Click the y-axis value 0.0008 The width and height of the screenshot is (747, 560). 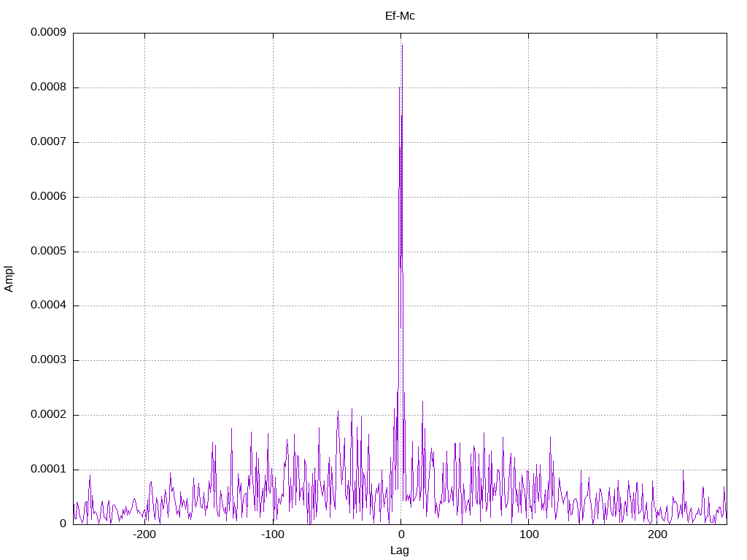(48, 87)
